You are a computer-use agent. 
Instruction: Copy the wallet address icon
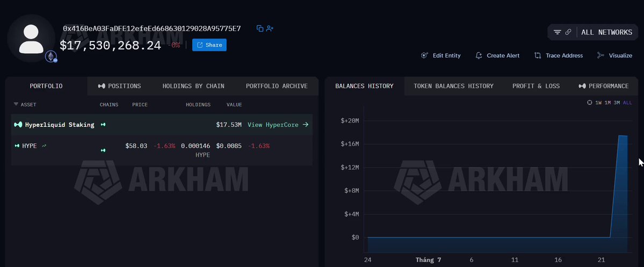(x=259, y=28)
